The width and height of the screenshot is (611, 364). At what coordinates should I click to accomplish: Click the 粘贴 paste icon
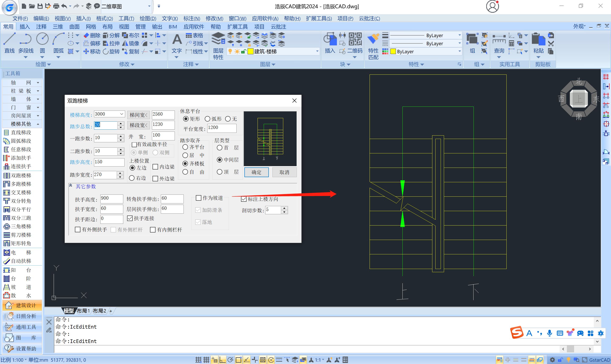(x=538, y=39)
